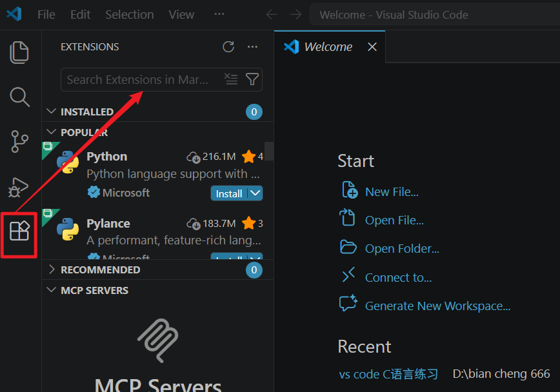560x392 pixels.
Task: Click the Python extension logo
Action: 68,162
